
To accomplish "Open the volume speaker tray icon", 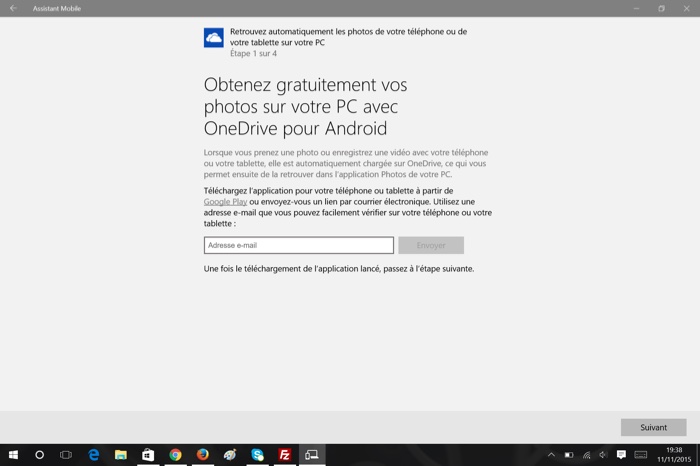I will (x=603, y=455).
